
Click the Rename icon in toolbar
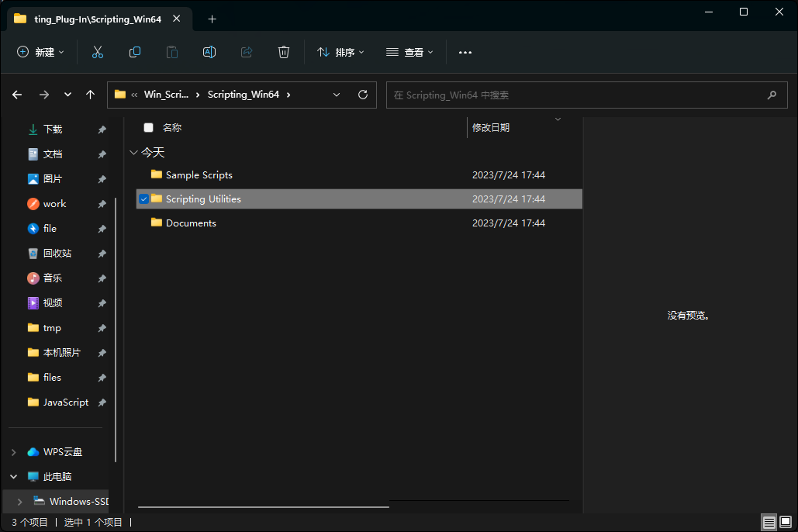(209, 52)
